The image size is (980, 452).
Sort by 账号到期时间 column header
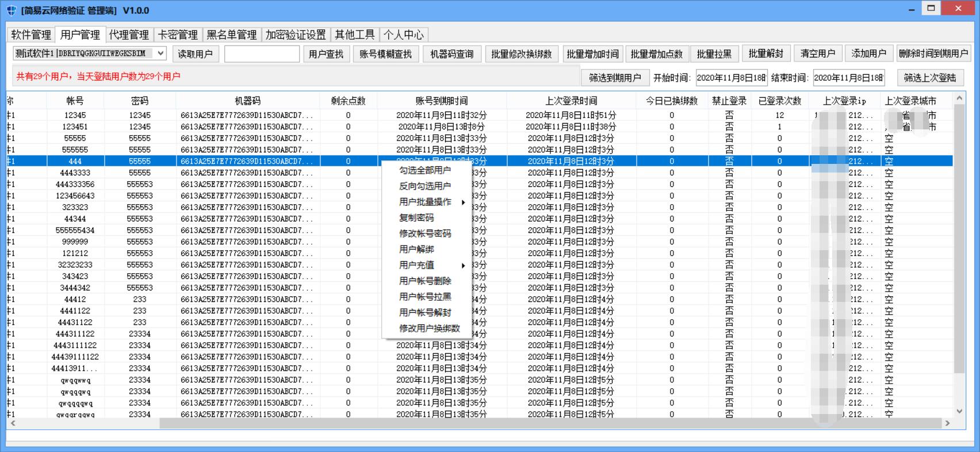click(x=441, y=101)
